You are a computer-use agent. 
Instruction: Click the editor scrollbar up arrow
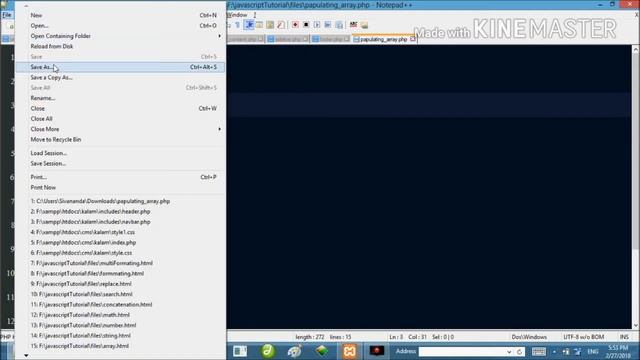pos(636,49)
